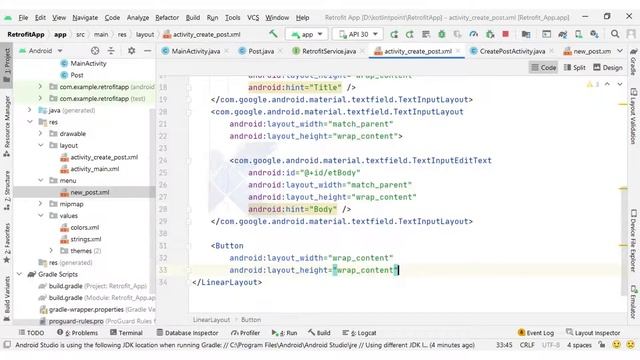Screen dimensions: 640x360
Task: Open the Layout Inspector
Action: [593, 333]
